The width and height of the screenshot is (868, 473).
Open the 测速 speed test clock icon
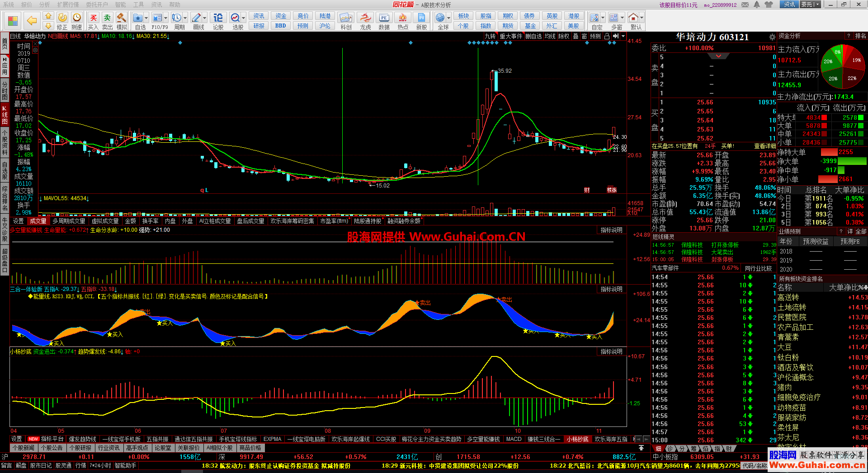coord(77,21)
